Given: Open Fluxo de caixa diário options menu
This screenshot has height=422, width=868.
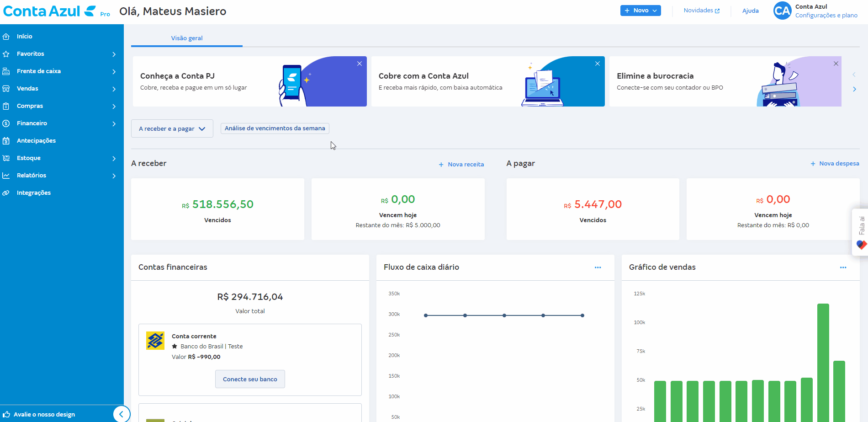Looking at the screenshot, I should (598, 267).
